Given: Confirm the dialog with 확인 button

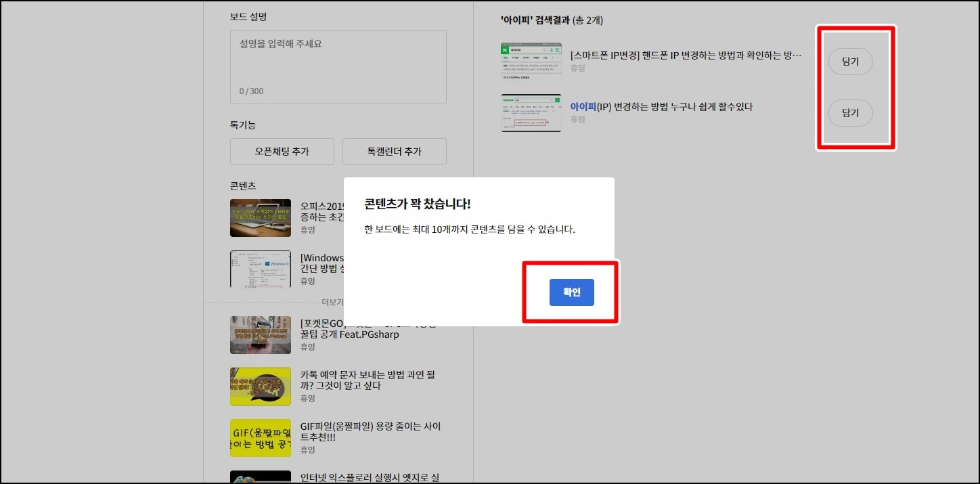Looking at the screenshot, I should [571, 292].
